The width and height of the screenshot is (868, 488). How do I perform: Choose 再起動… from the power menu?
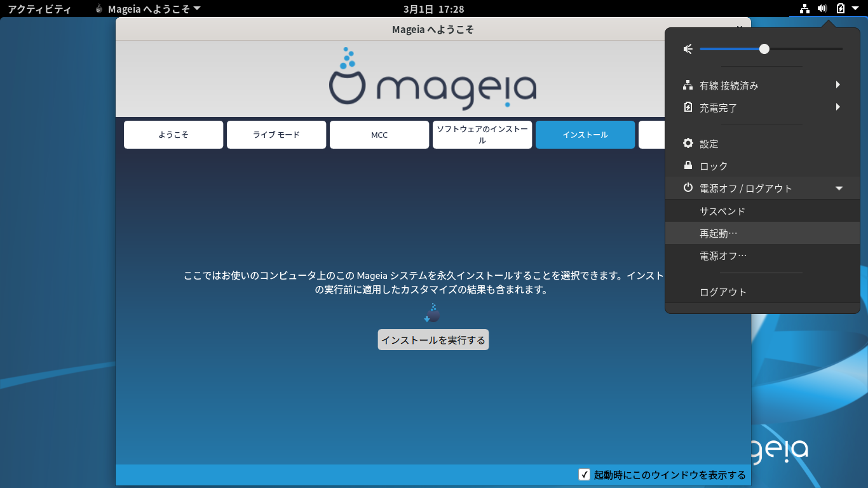762,233
